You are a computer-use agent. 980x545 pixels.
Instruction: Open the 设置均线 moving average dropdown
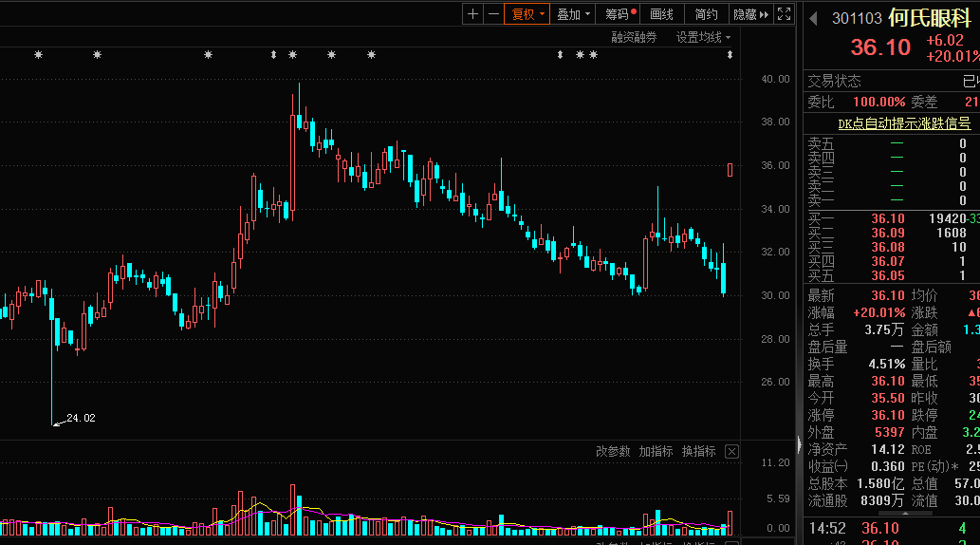(x=703, y=38)
